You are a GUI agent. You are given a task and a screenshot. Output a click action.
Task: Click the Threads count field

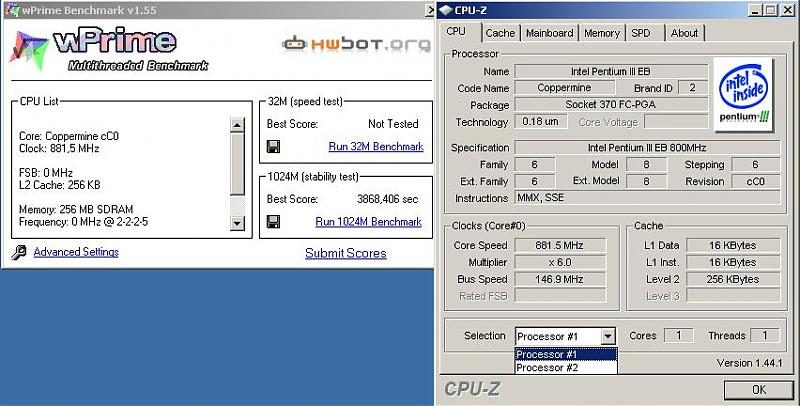click(764, 335)
